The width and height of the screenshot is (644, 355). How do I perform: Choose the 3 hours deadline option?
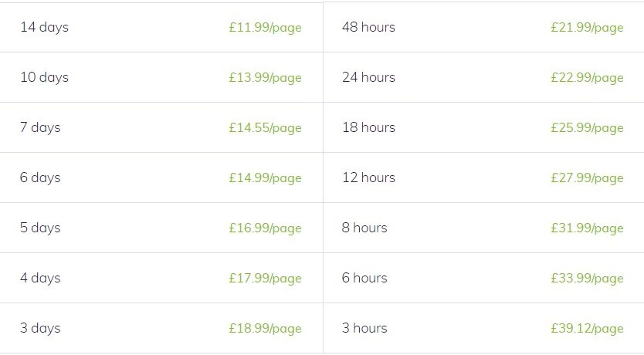483,328
